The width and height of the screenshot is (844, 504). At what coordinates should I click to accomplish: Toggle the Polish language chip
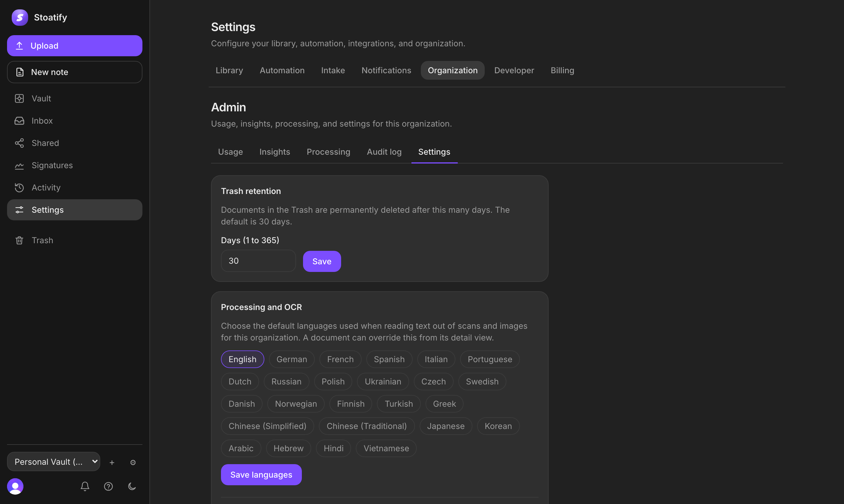click(x=333, y=382)
